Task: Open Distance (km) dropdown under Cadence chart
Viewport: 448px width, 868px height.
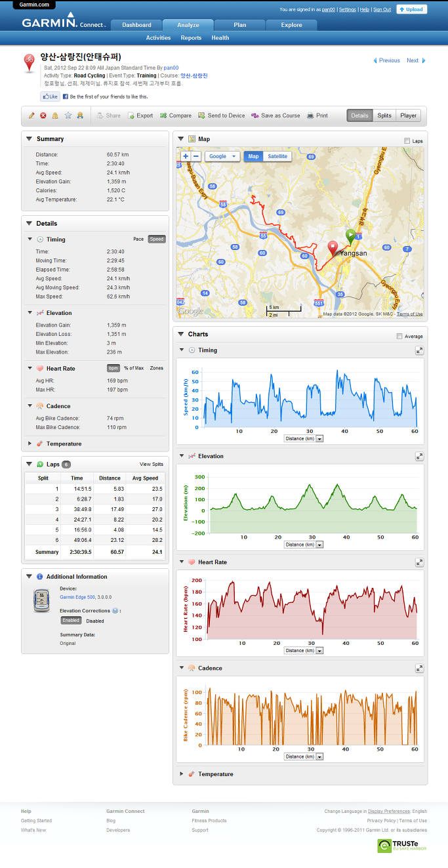Action: click(304, 756)
